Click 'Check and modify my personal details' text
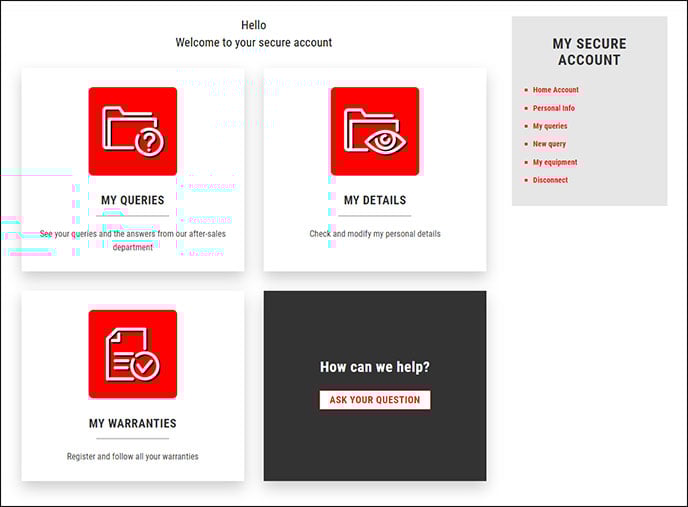688x507 pixels. [x=375, y=234]
